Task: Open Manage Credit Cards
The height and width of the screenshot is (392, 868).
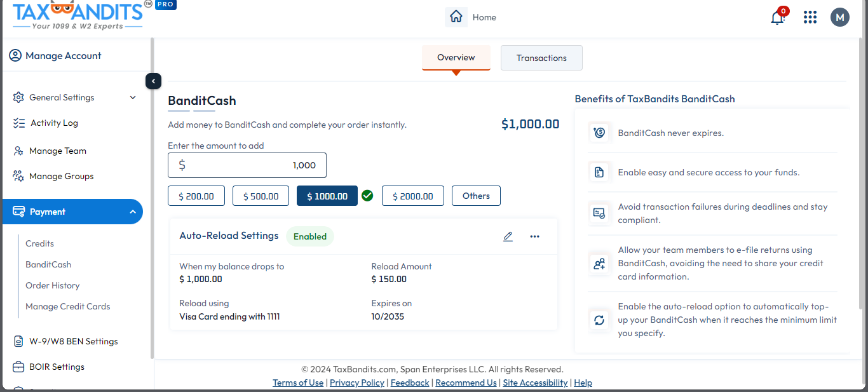Action: click(x=68, y=306)
